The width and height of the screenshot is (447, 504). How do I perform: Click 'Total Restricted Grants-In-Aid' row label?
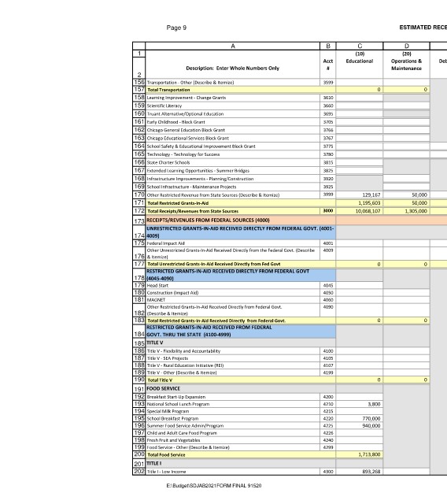point(178,203)
